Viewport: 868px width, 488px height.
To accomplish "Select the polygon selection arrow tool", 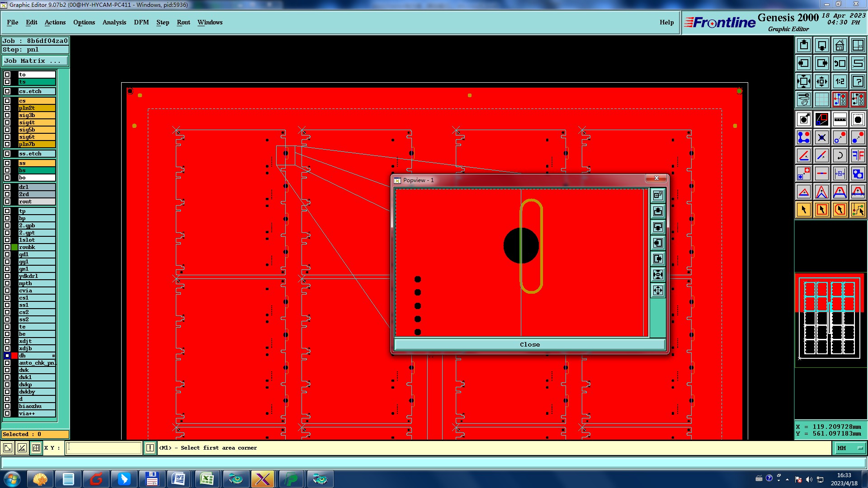I will pos(840,210).
